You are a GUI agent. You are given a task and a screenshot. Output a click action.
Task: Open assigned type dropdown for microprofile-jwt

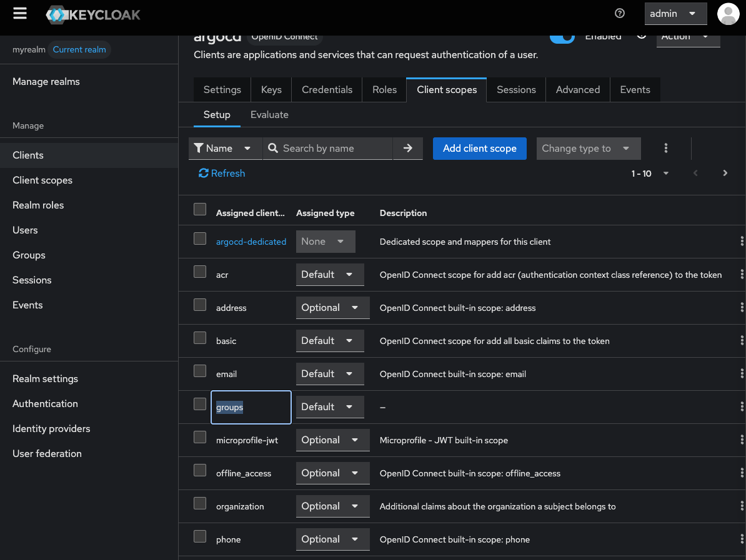332,440
